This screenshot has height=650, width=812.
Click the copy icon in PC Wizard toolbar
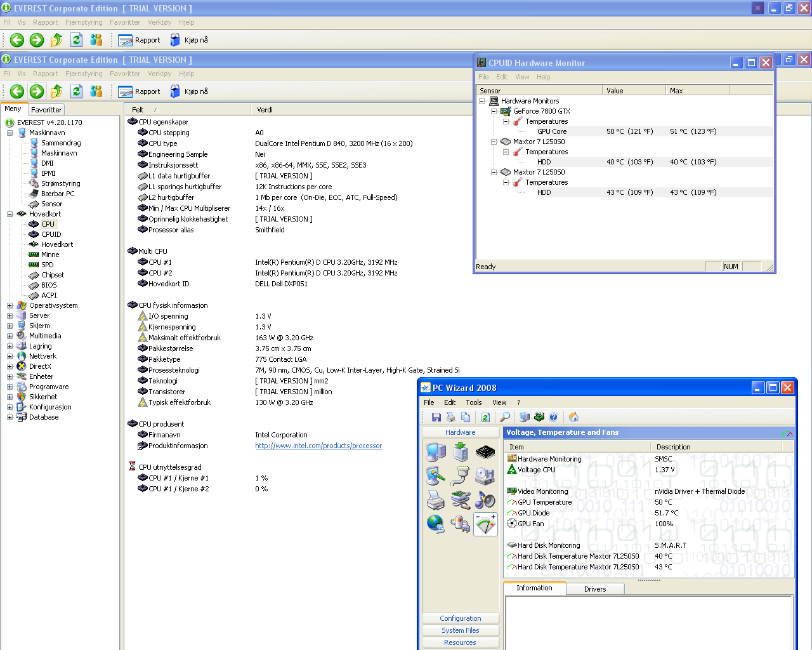tap(466, 417)
